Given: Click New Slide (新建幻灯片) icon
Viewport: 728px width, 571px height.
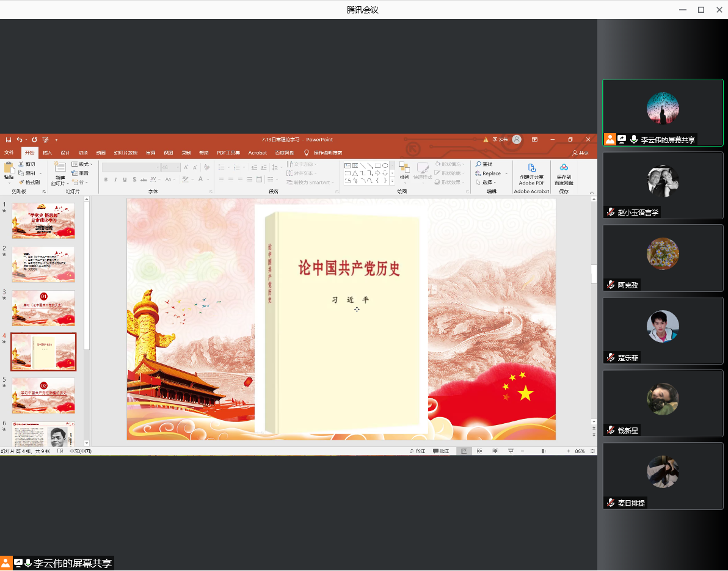Looking at the screenshot, I should point(60,167).
